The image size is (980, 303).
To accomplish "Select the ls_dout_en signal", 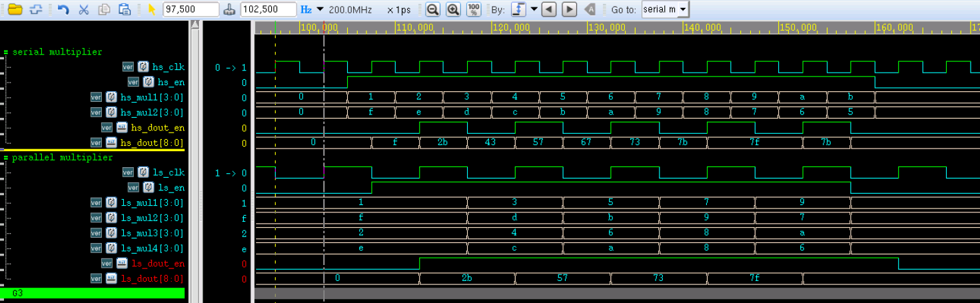I will 158,263.
